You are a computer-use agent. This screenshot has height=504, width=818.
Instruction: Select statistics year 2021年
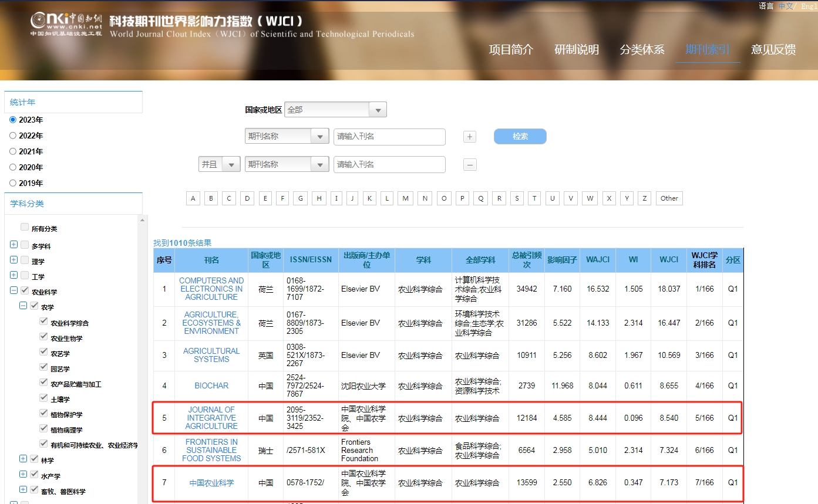pyautogui.click(x=13, y=151)
